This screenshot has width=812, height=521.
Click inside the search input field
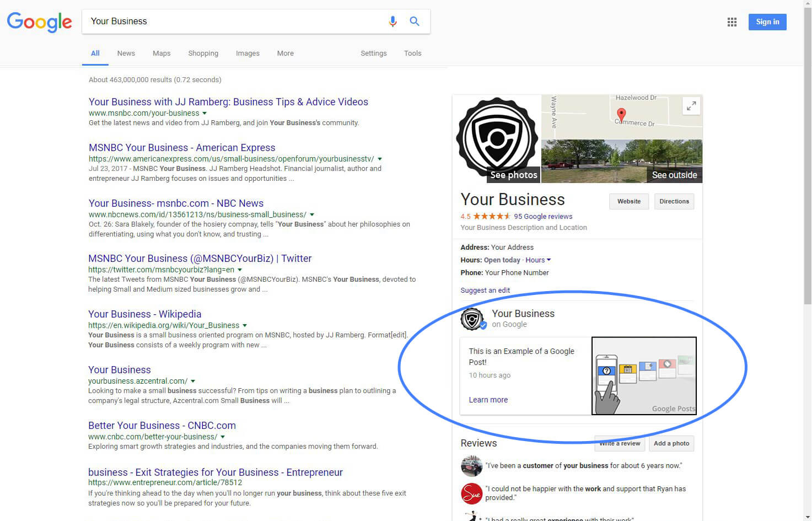coord(221,21)
